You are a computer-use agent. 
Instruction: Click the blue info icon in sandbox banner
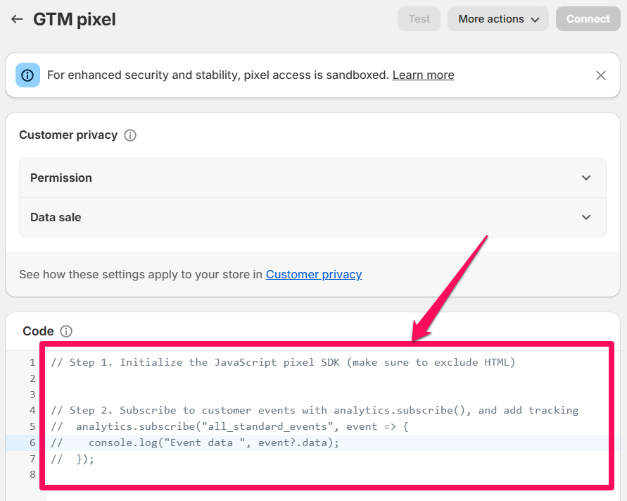28,75
